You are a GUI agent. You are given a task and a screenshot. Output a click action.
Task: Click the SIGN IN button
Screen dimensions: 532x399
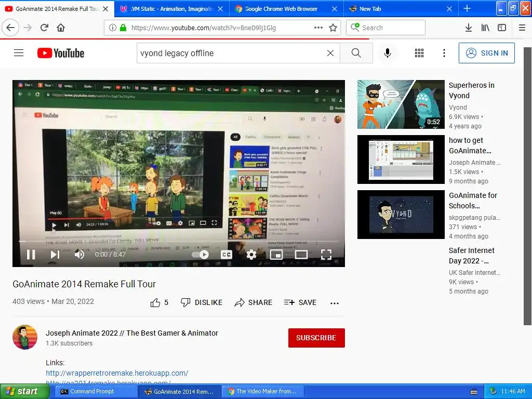(486, 53)
